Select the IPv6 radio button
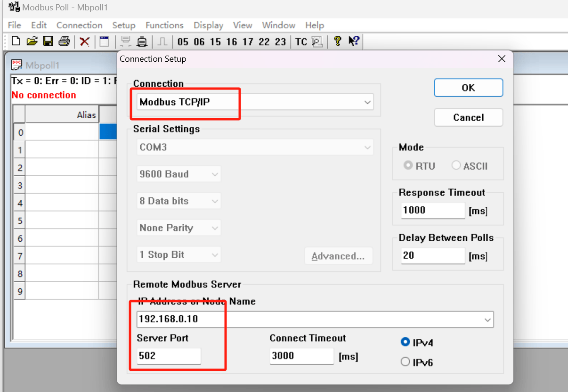568x392 pixels. [405, 362]
